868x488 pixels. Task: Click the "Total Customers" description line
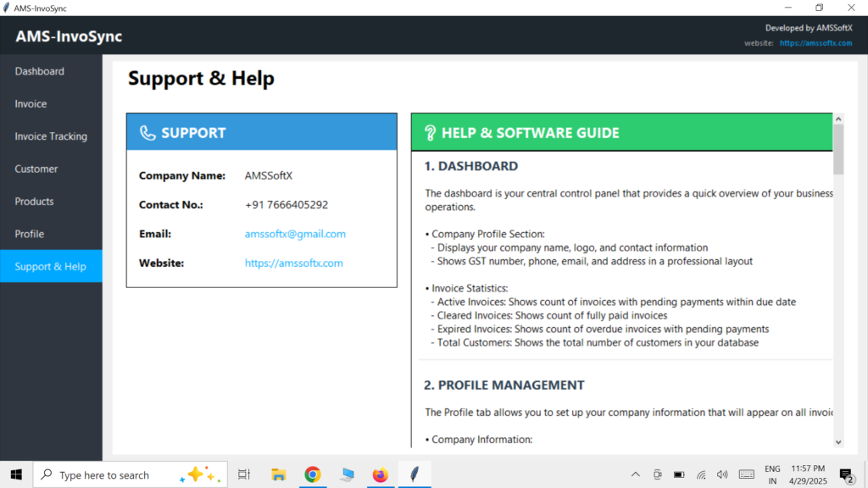tap(595, 342)
